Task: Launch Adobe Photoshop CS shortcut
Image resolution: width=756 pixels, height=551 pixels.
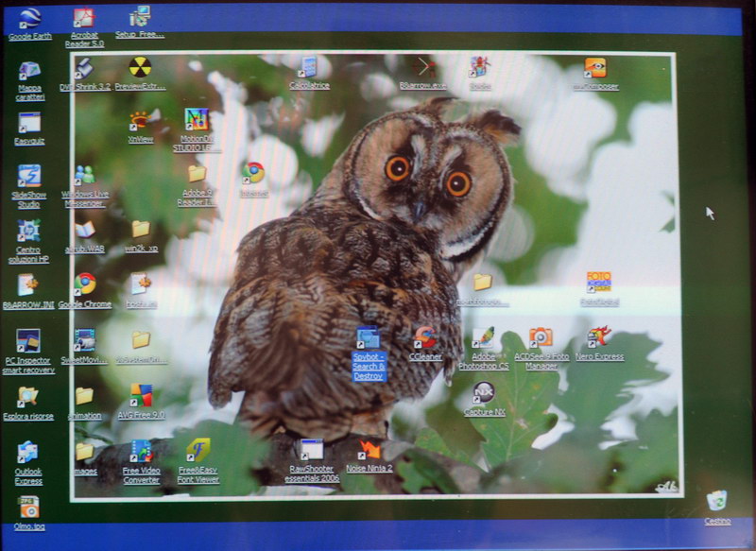Action: point(483,338)
